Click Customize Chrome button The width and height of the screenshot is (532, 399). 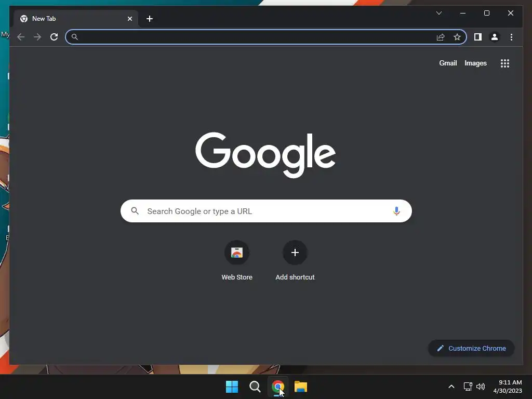(x=471, y=349)
